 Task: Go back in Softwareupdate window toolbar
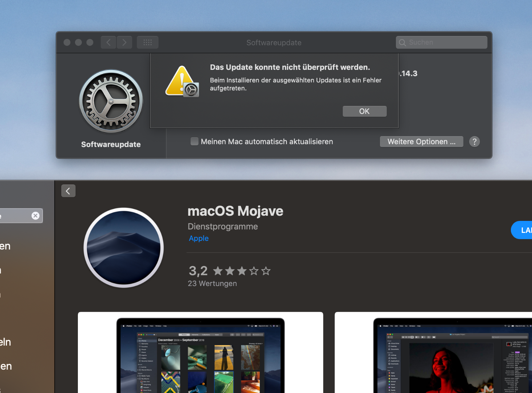coord(108,43)
